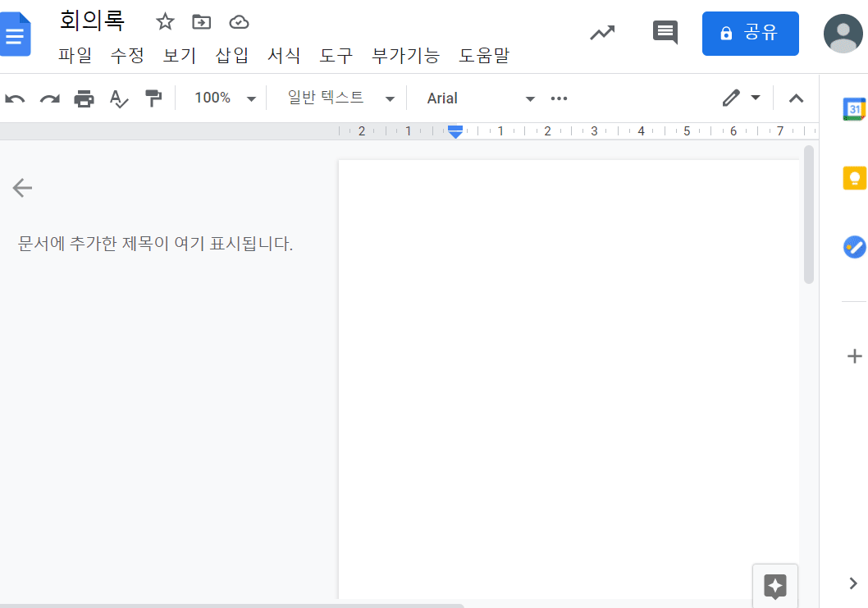Click the vertical scrollbar thumb
The image size is (868, 608).
pos(809,215)
